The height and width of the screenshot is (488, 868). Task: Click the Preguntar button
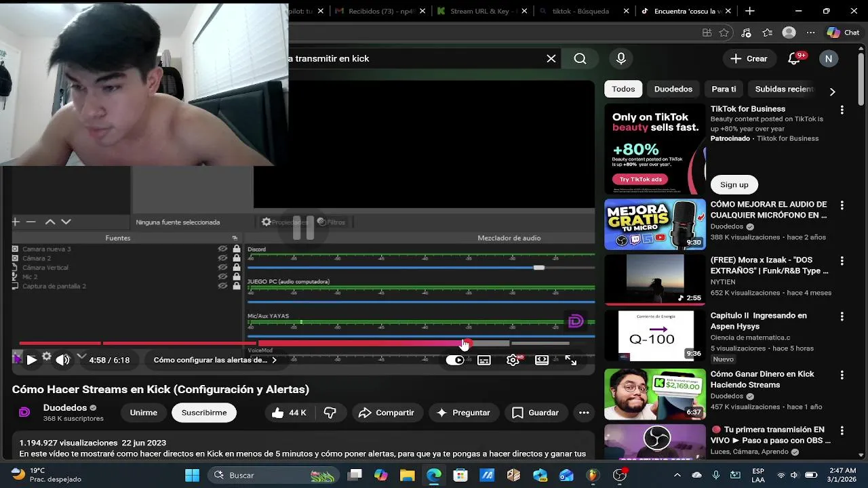tap(463, 412)
